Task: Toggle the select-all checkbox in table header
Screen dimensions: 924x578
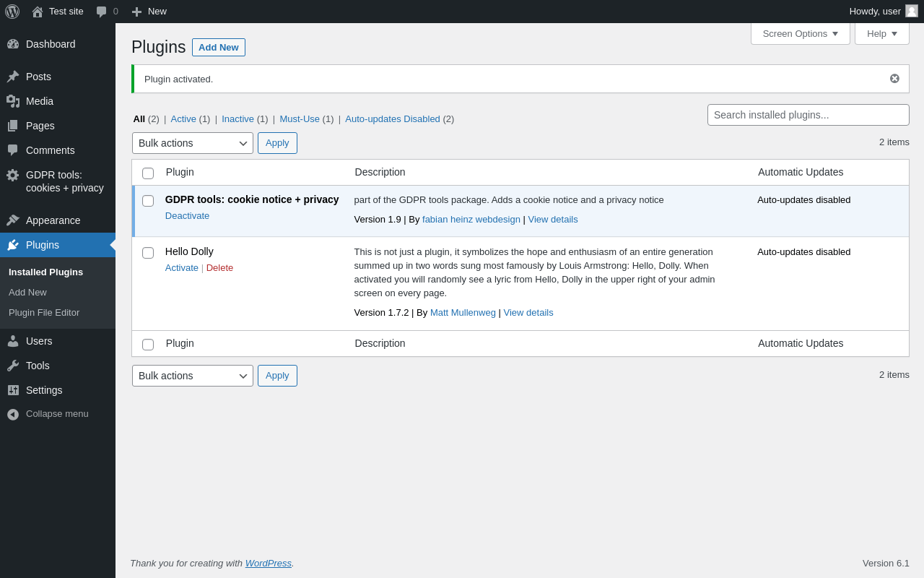Action: click(148, 173)
